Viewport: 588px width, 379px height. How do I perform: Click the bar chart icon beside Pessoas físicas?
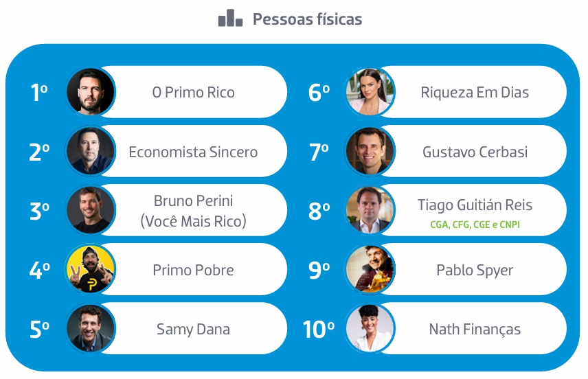(230, 19)
